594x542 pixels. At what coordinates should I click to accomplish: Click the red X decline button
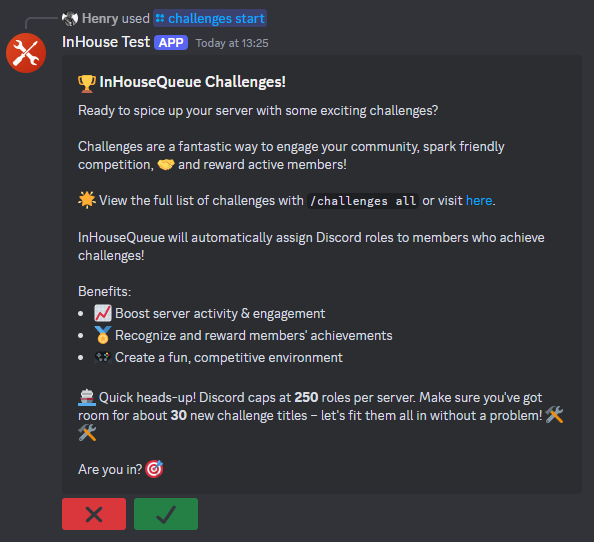point(94,514)
